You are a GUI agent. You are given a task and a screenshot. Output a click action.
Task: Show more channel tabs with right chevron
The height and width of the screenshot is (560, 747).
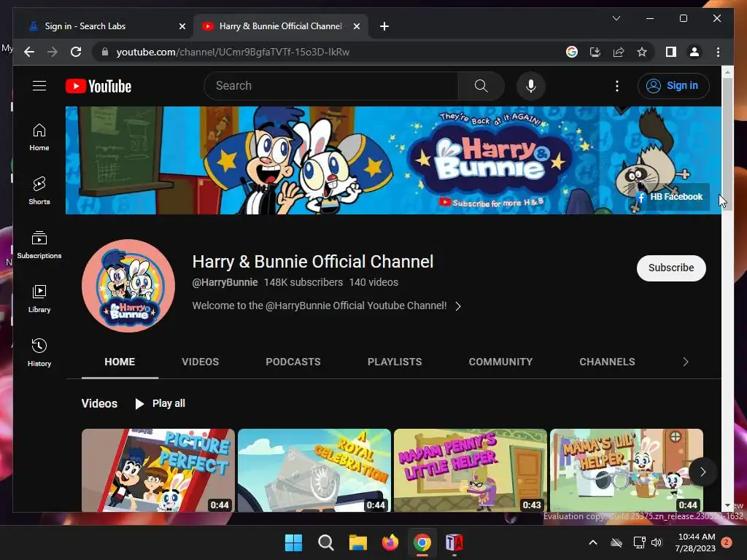coord(686,362)
